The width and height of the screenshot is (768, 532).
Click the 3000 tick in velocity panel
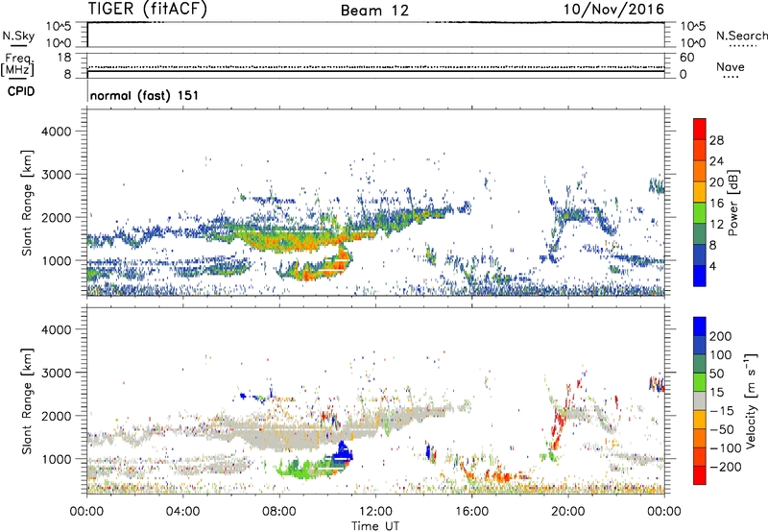[56, 373]
